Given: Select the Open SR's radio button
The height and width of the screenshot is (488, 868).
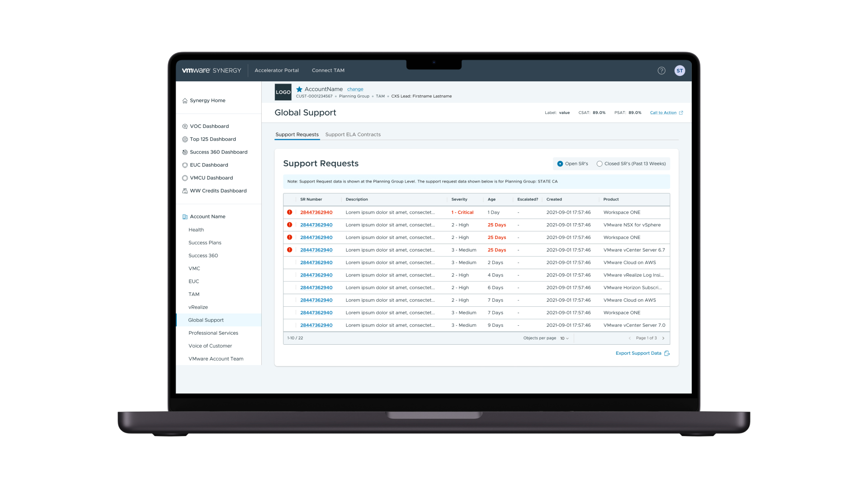Looking at the screenshot, I should click(x=560, y=164).
